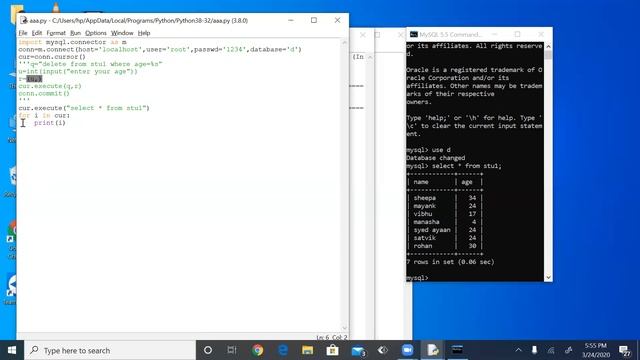Click the 'syed ayaan' row in MySQL table
The image size is (640, 360).
pyautogui.click(x=444, y=230)
